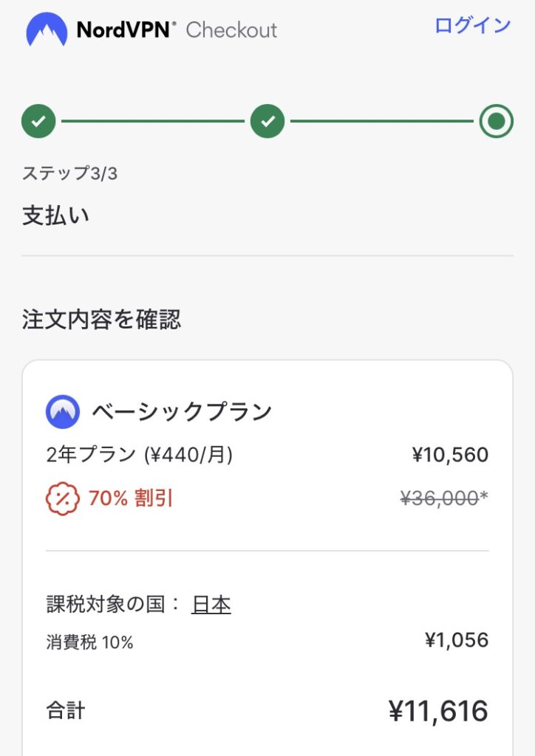Image resolution: width=535 pixels, height=756 pixels.
Task: Click the ステップ3/3 step label
Action: tap(70, 173)
